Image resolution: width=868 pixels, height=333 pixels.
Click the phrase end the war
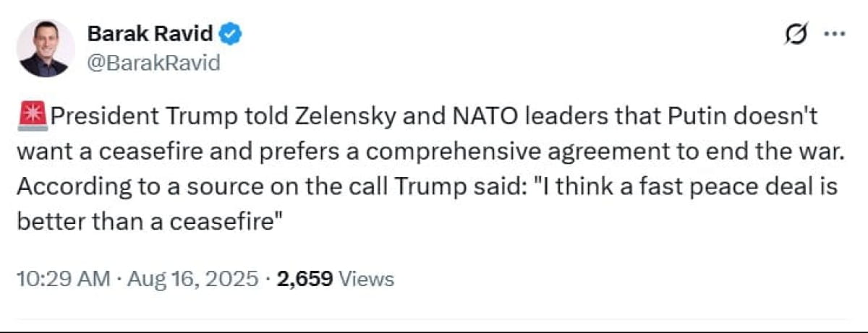[768, 153]
